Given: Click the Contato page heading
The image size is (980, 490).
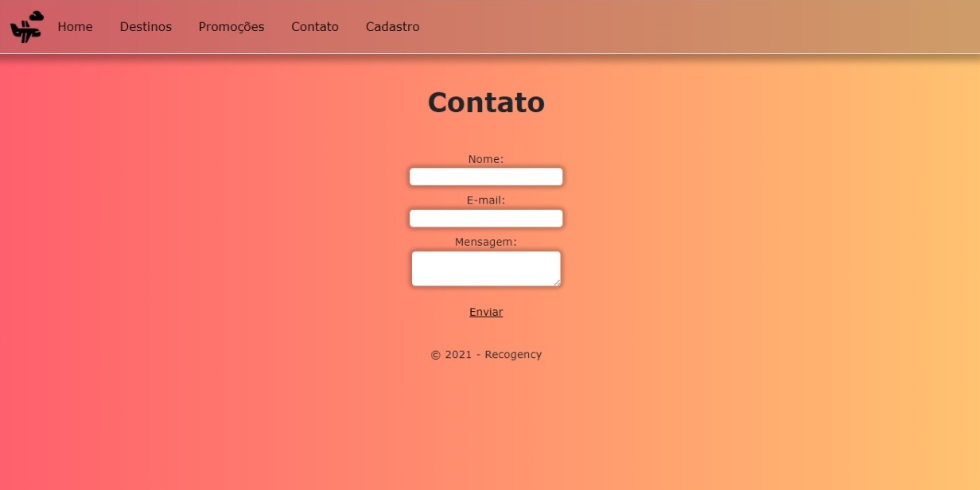Looking at the screenshot, I should [486, 102].
